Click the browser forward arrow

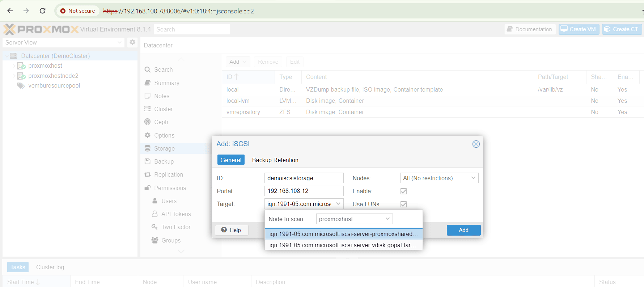(26, 11)
